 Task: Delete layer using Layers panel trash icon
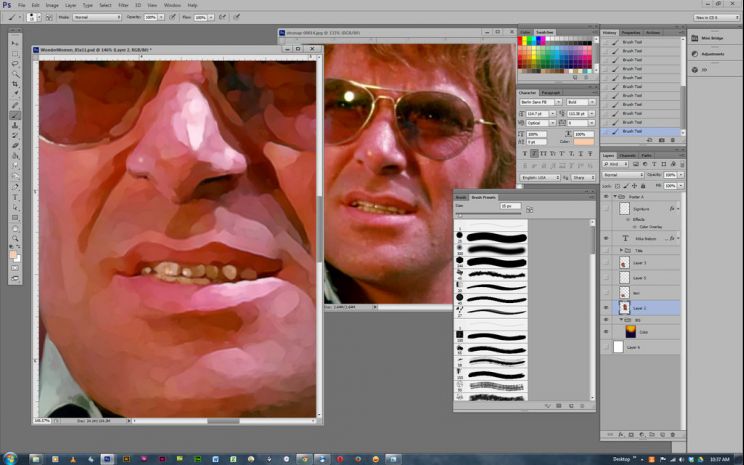click(x=672, y=434)
